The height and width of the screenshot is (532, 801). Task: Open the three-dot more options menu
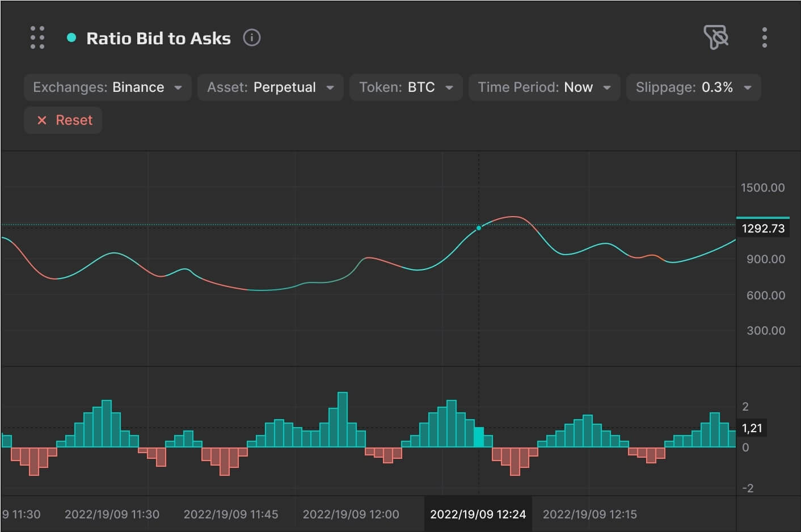point(765,37)
